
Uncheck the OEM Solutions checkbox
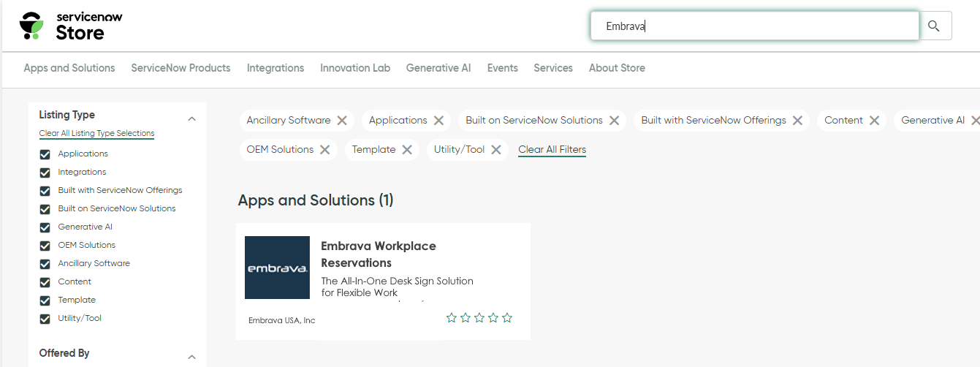point(45,246)
